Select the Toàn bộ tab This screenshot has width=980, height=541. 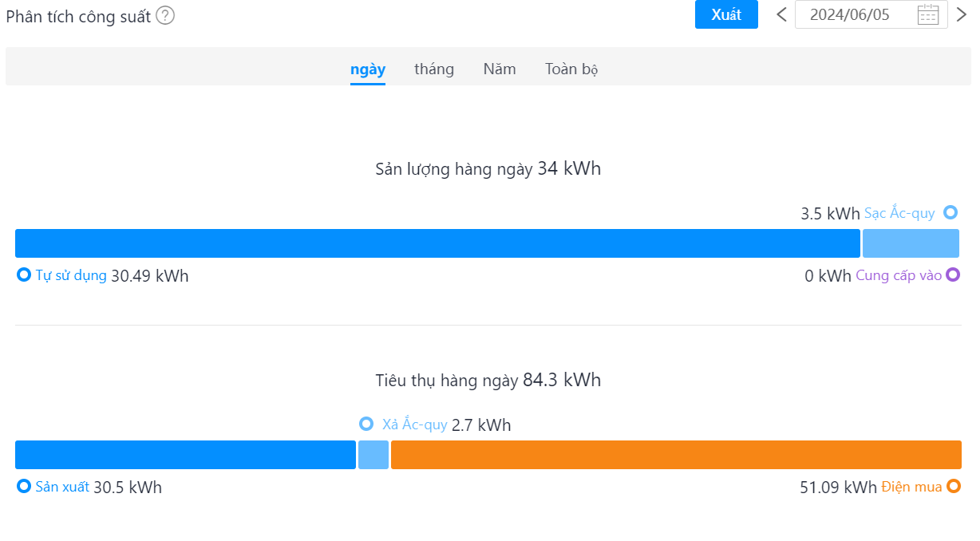(571, 69)
